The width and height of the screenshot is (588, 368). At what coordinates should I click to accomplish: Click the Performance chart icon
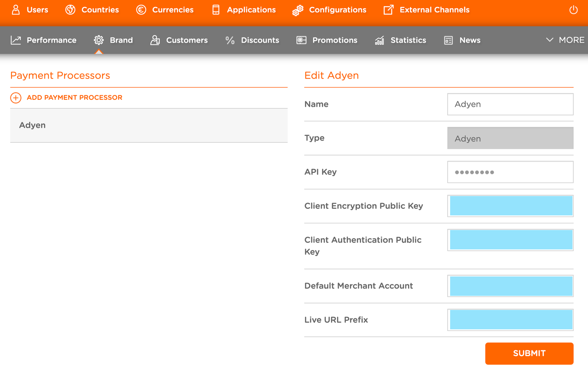[16, 40]
